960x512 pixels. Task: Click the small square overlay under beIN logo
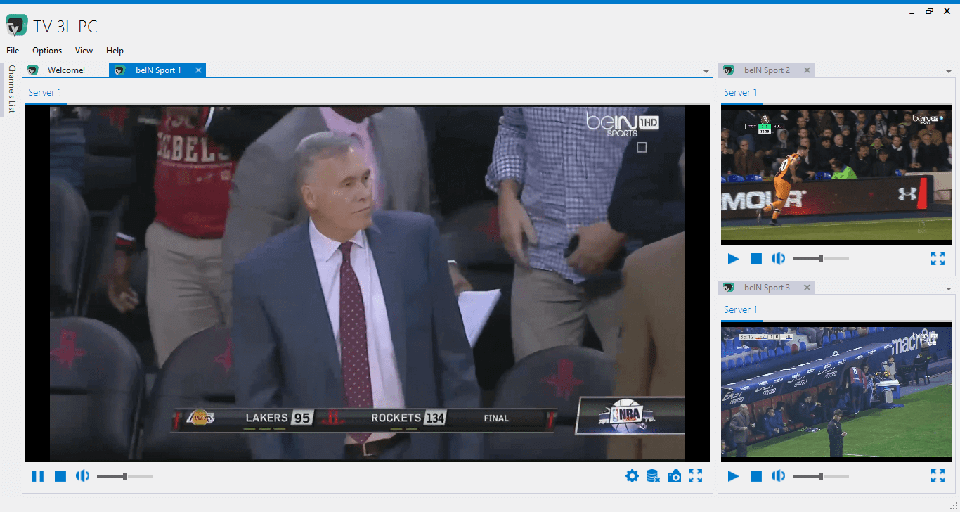[x=642, y=147]
